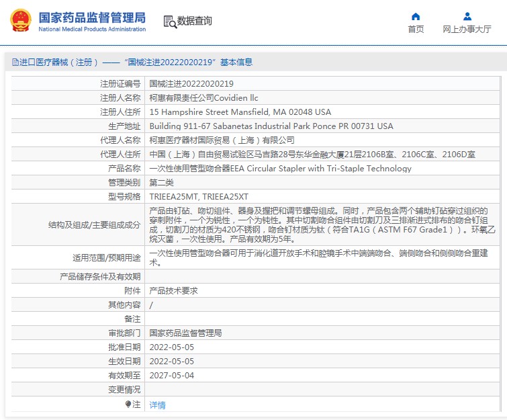Go to 首页 text link
The height and width of the screenshot is (420, 507).
pyautogui.click(x=416, y=30)
